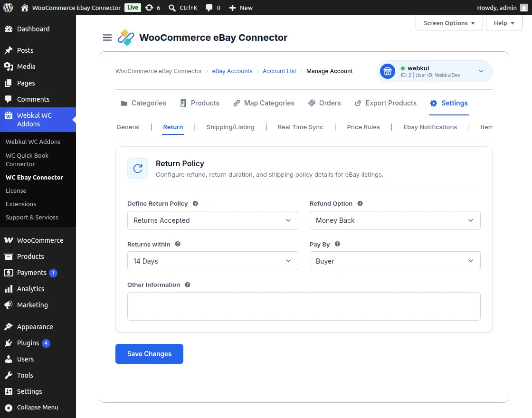Viewport: 532px width, 418px height.
Task: Switch to the Products tab in the connector
Action: (199, 103)
